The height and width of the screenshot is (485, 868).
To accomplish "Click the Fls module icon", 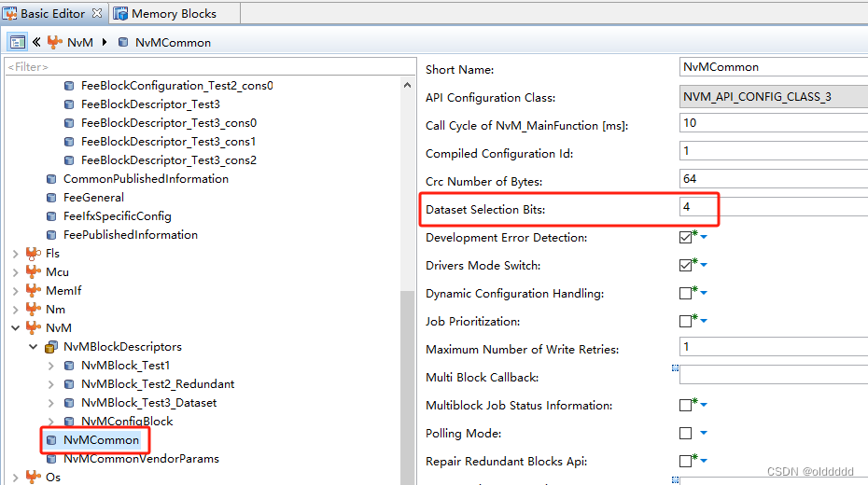I will click(x=34, y=254).
